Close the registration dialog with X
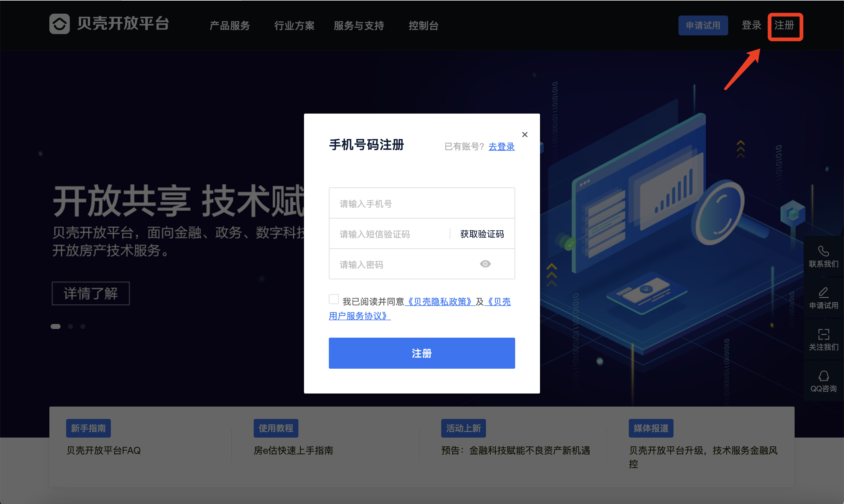The width and height of the screenshot is (844, 504). (524, 134)
